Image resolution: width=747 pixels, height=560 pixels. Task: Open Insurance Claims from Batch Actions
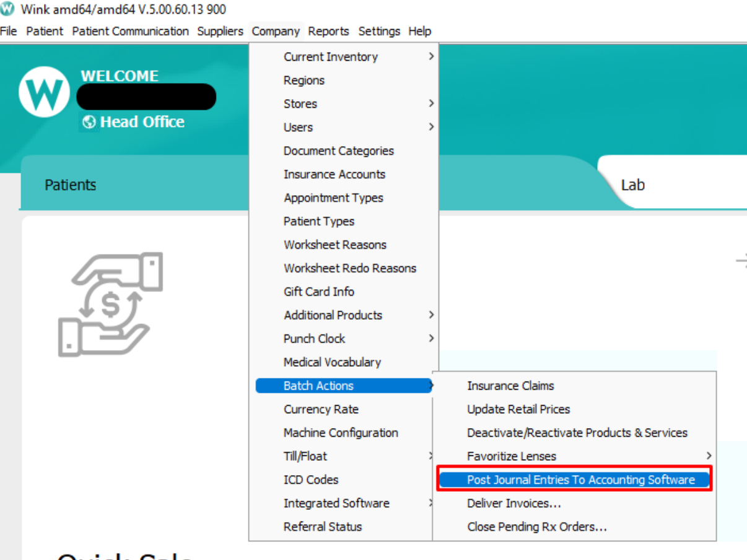pyautogui.click(x=510, y=385)
